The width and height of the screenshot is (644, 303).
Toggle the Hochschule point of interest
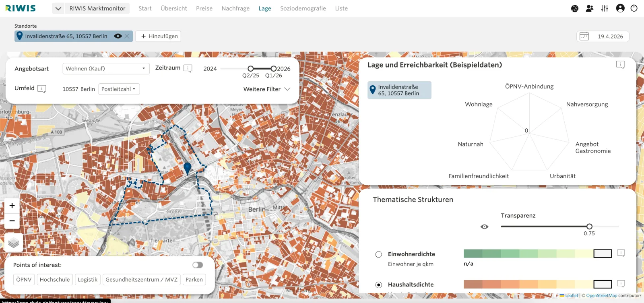pyautogui.click(x=55, y=280)
